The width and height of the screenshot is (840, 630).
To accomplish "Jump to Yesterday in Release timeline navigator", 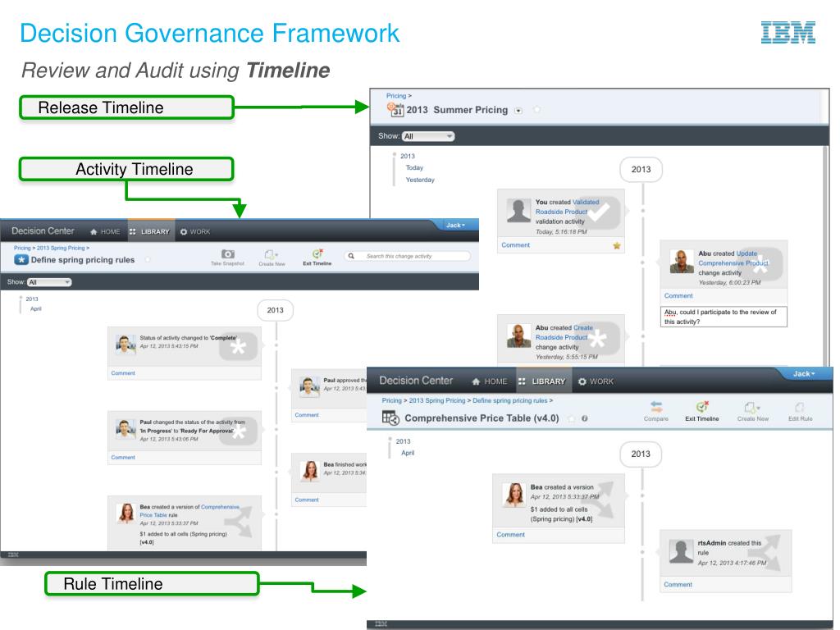I will [420, 180].
